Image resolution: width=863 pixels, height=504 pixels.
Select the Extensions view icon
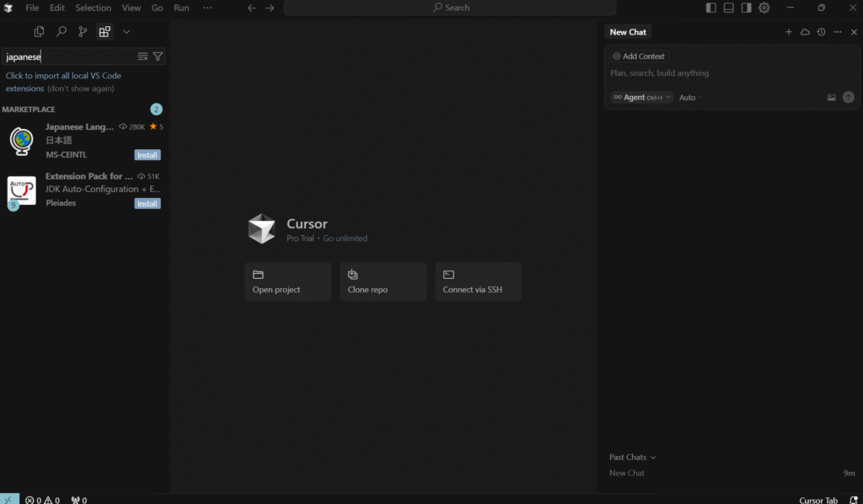(x=105, y=32)
